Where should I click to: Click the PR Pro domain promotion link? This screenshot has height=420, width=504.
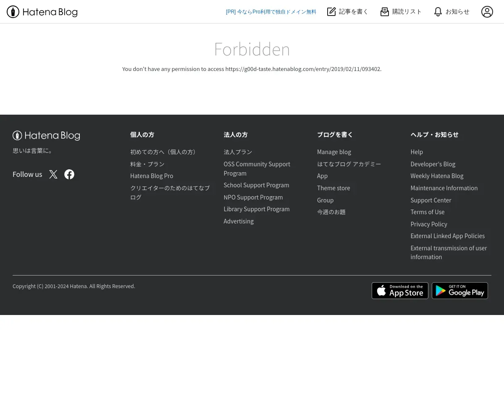[271, 12]
